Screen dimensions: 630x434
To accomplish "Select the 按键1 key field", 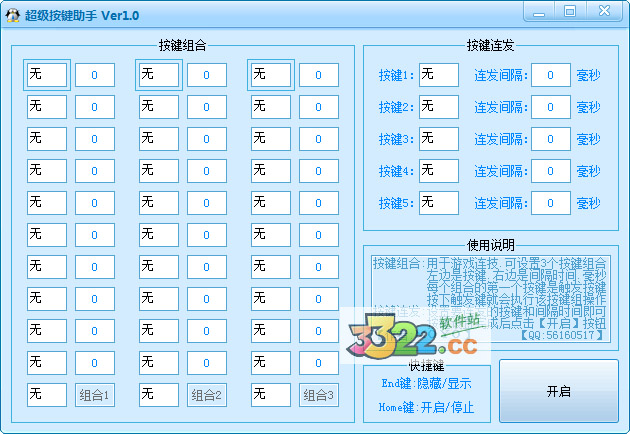I will coord(439,75).
